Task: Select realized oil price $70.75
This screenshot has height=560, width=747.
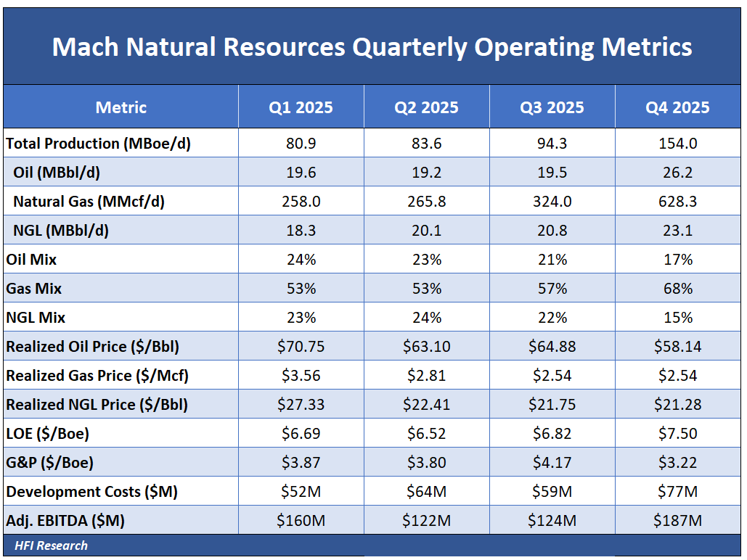Action: [x=301, y=347]
